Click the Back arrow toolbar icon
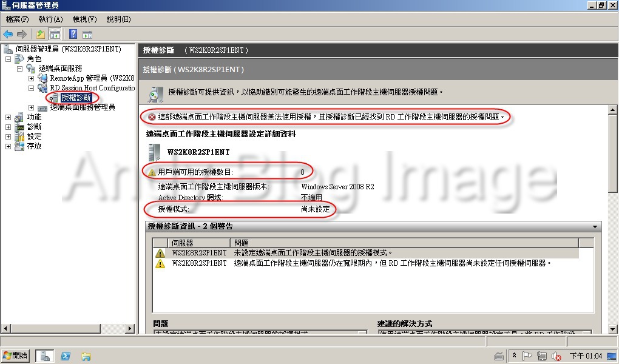This screenshot has height=364, width=619. [x=8, y=35]
